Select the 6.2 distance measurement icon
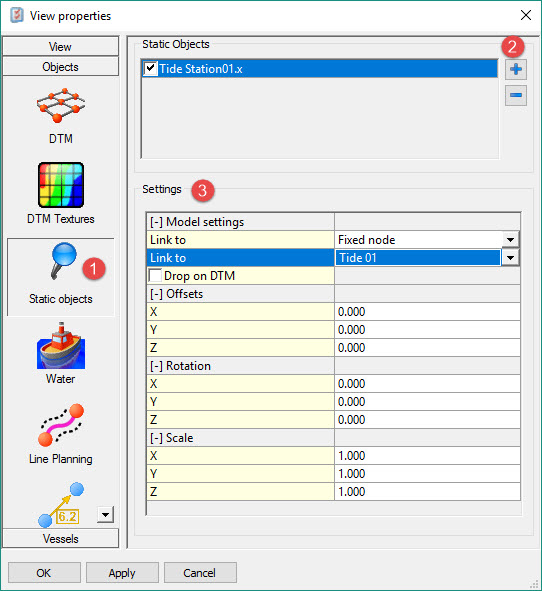The width and height of the screenshot is (542, 591). coord(61,504)
